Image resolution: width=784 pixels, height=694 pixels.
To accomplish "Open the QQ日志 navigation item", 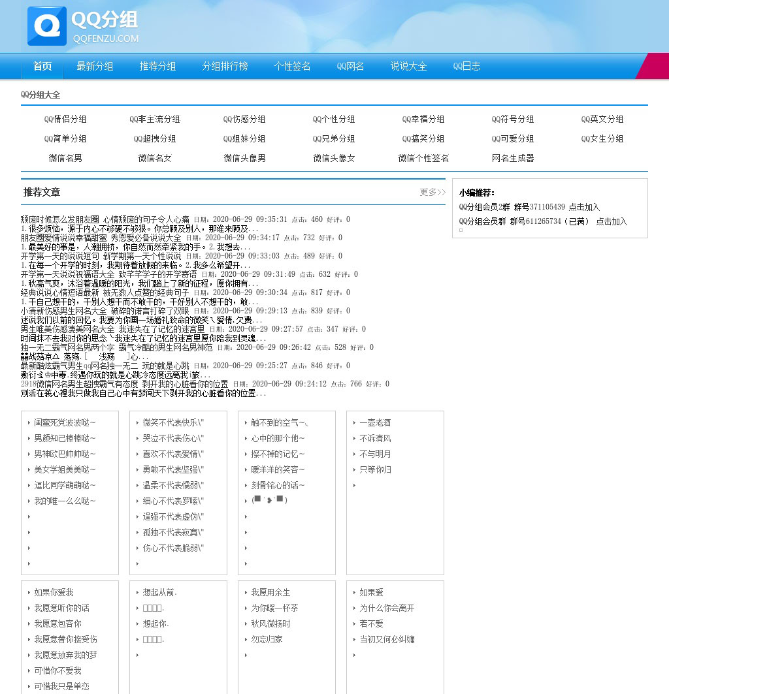I will point(466,66).
